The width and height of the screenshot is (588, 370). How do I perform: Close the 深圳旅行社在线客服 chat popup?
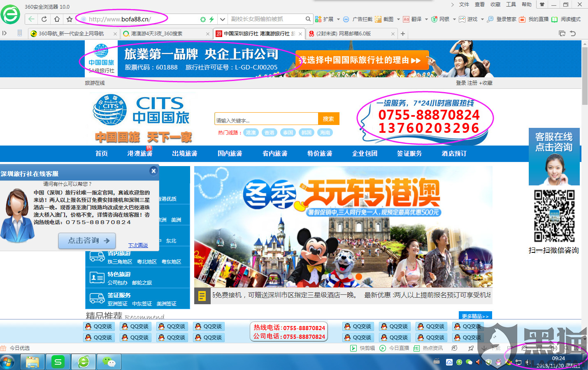tap(153, 171)
